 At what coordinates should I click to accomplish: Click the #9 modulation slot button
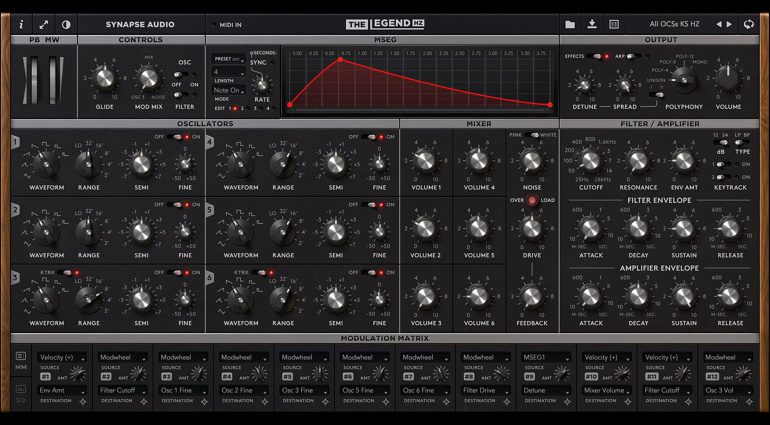529,377
